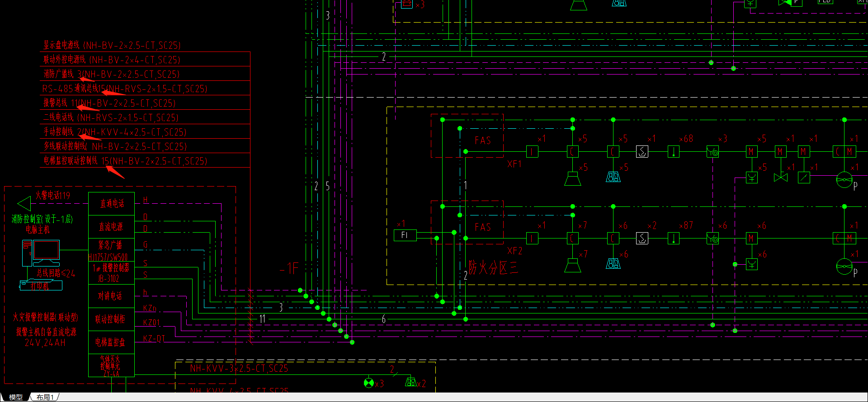Select the cyan printer symbol labeled 打印机
868x402 pixels.
(x=41, y=285)
